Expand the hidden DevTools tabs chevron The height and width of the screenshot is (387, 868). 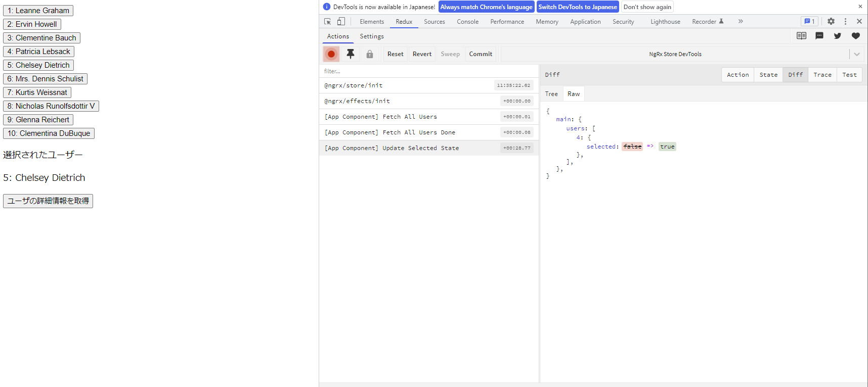click(741, 21)
